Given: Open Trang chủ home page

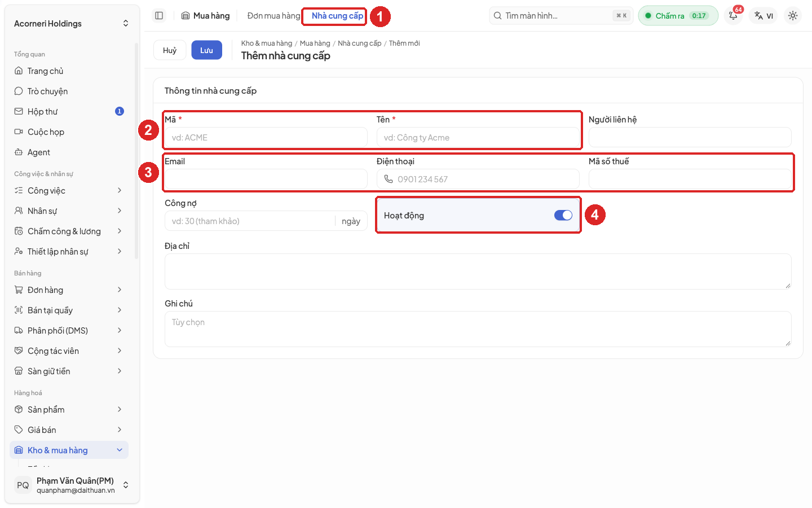Looking at the screenshot, I should tap(69, 71).
